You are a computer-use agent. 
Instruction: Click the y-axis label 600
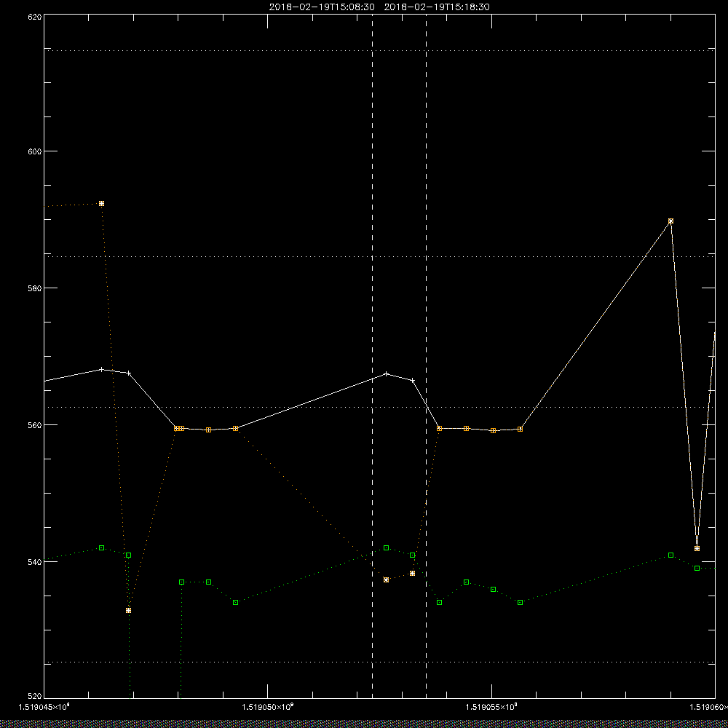(36, 151)
